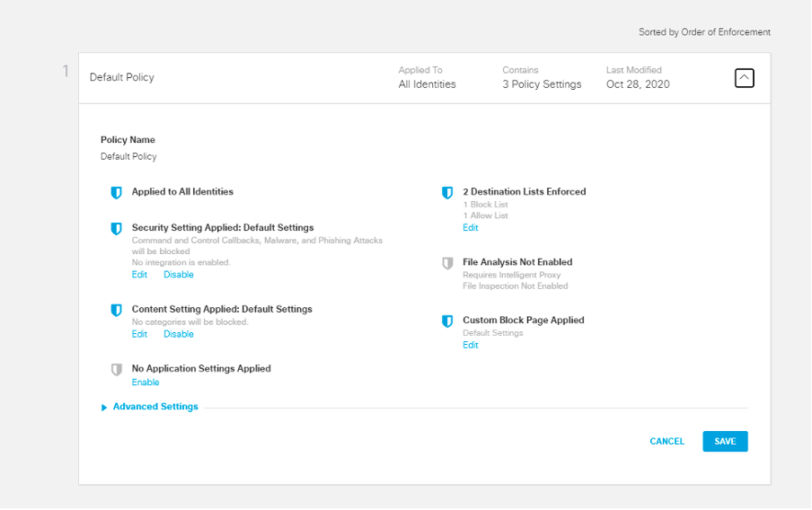This screenshot has height=510, width=812.
Task: Click the Security Setting Applied shield icon
Action: click(x=116, y=229)
